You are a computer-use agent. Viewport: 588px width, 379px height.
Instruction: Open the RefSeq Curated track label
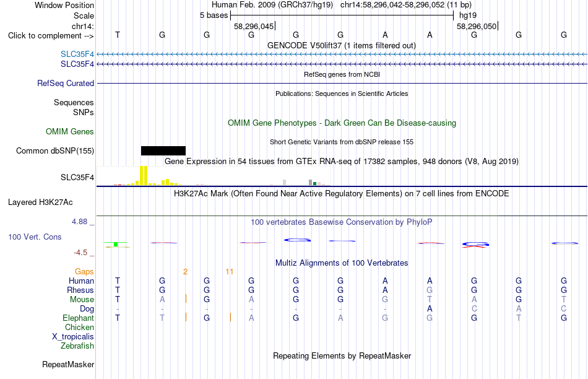pos(66,84)
